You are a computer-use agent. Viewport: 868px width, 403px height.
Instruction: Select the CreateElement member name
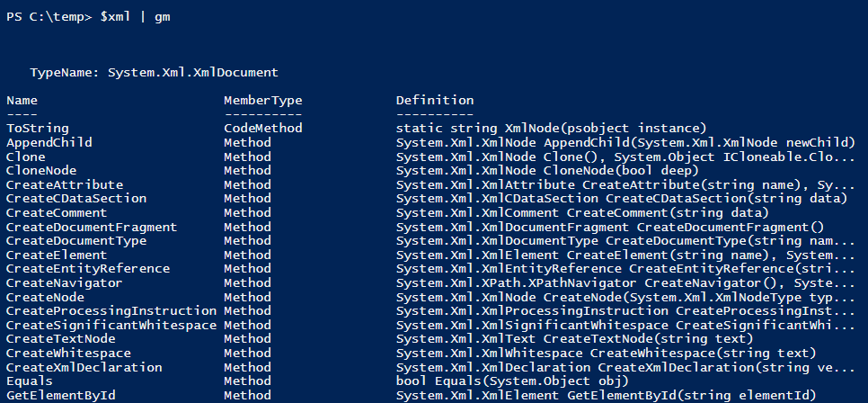point(57,255)
